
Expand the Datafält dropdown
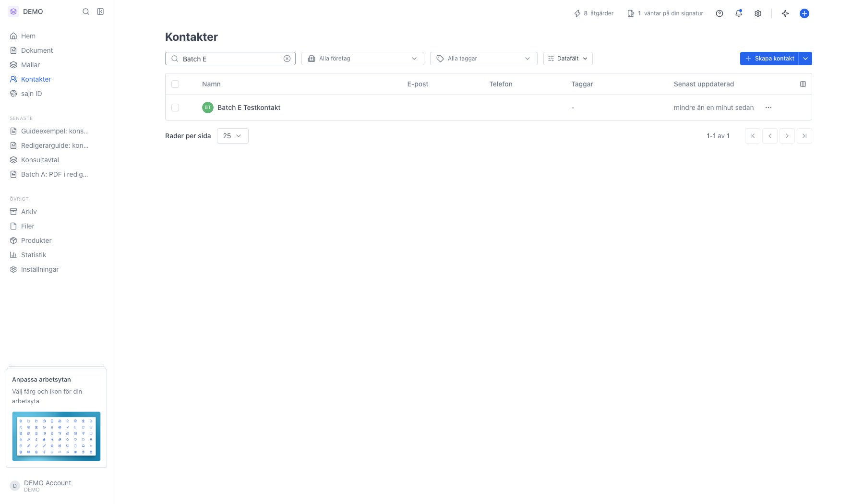point(568,59)
